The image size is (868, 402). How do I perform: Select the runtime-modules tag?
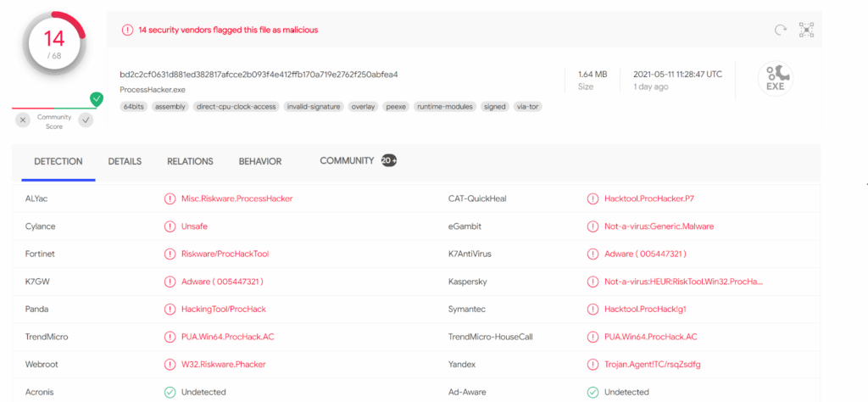pos(445,107)
